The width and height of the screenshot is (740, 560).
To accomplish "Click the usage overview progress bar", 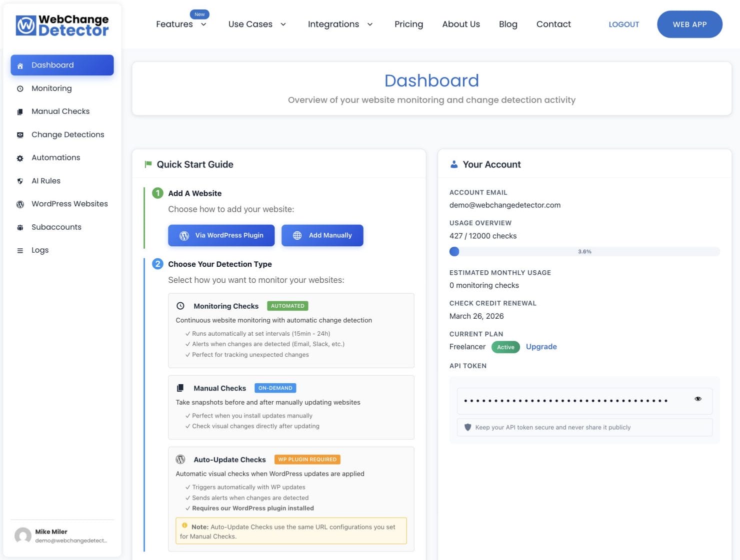I will (x=584, y=251).
